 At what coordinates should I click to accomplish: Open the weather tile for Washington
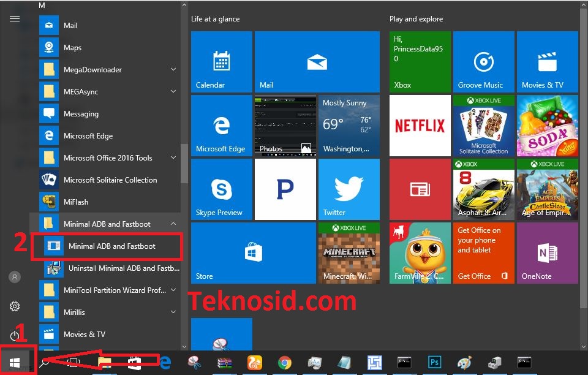click(x=349, y=125)
